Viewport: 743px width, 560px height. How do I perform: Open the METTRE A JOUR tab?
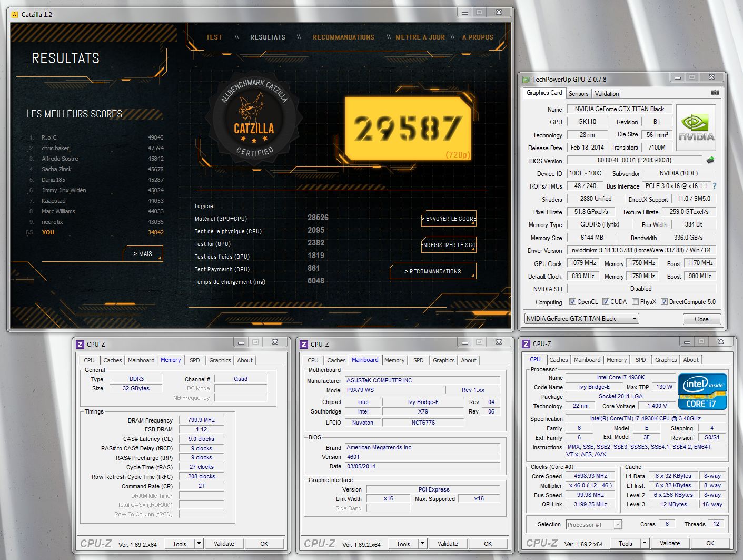tap(420, 37)
